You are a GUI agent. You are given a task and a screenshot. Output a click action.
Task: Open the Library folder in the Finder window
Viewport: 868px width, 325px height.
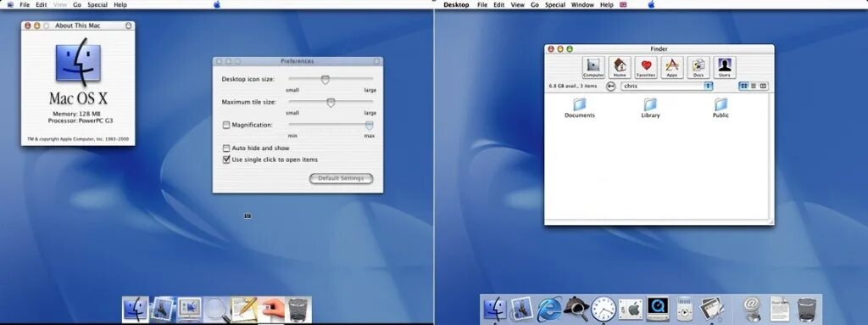[x=650, y=108]
